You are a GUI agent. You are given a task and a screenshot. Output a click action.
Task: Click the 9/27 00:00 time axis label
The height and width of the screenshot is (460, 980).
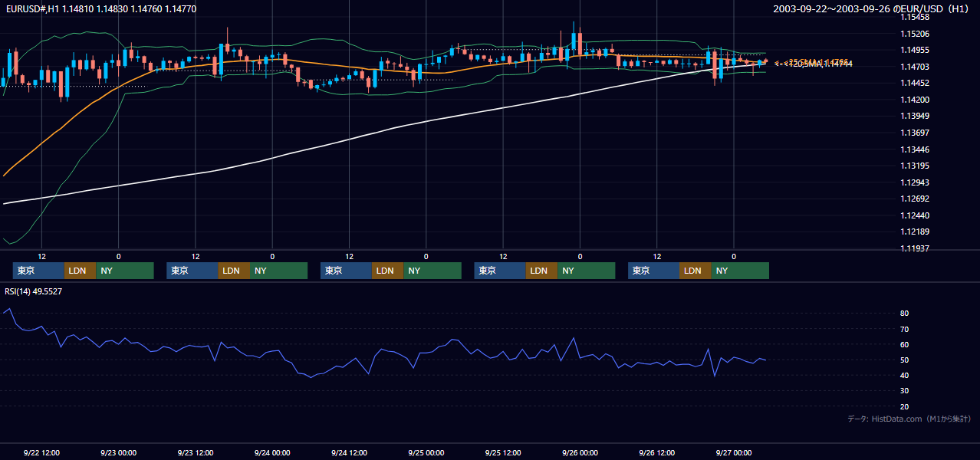pyautogui.click(x=734, y=453)
